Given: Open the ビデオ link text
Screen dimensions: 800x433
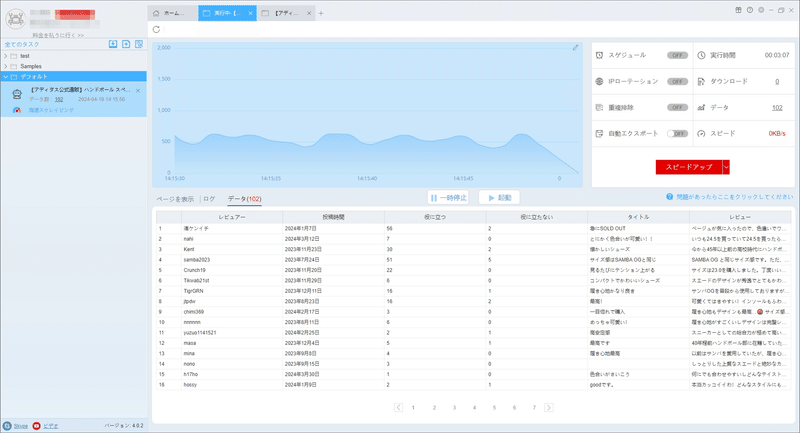Looking at the screenshot, I should (51, 426).
